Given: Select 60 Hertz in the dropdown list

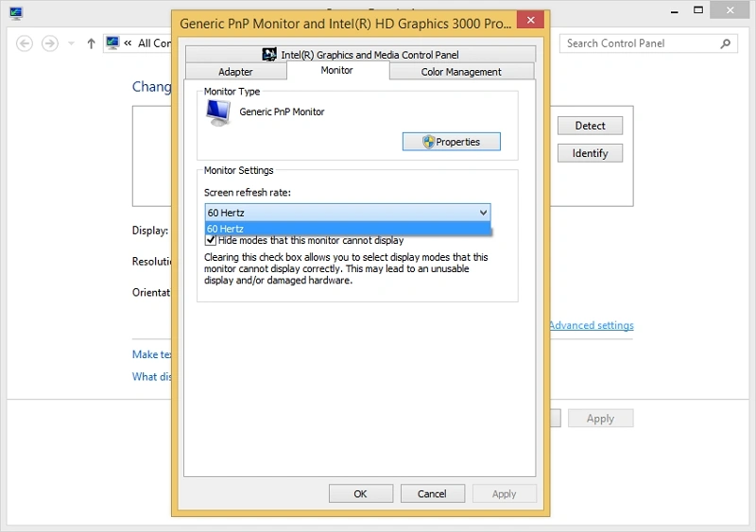Looking at the screenshot, I should pyautogui.click(x=348, y=229).
